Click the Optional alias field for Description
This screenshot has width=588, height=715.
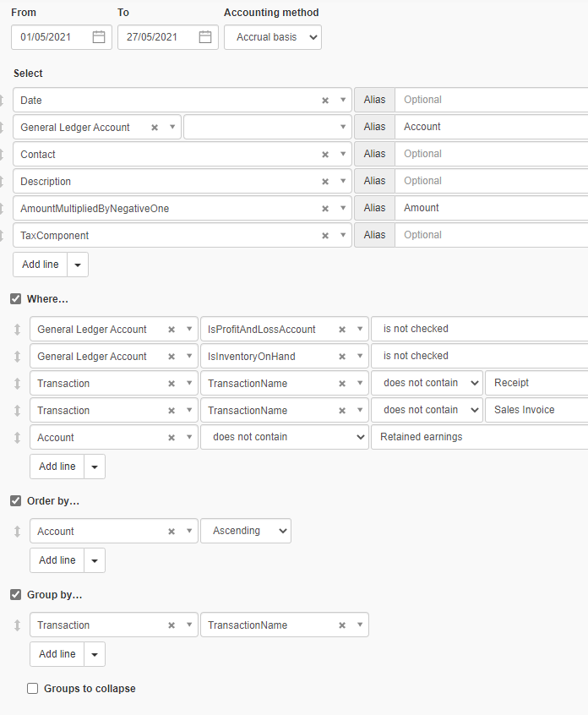pyautogui.click(x=492, y=181)
